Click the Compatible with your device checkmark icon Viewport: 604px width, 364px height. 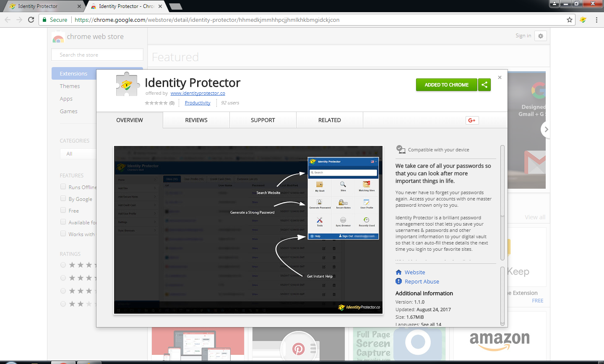click(401, 149)
